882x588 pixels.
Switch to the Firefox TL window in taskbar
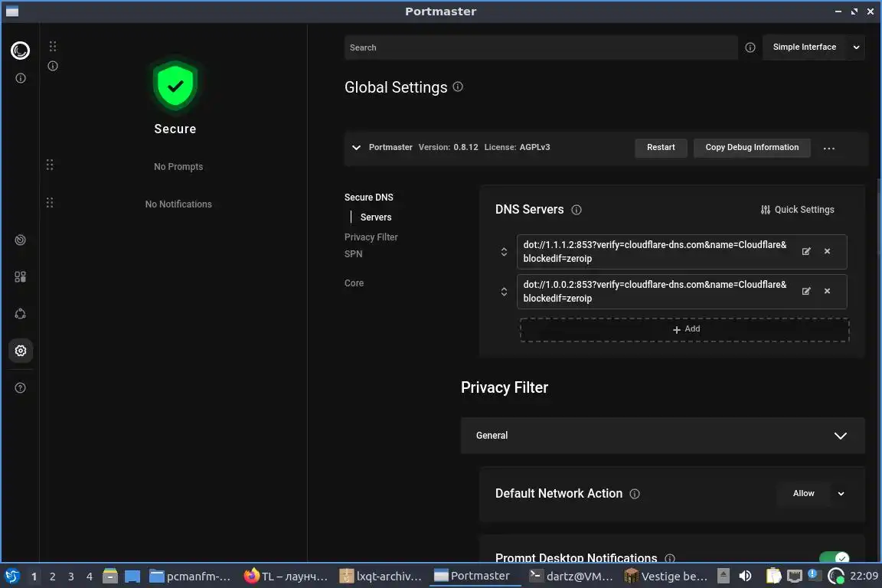coord(286,577)
